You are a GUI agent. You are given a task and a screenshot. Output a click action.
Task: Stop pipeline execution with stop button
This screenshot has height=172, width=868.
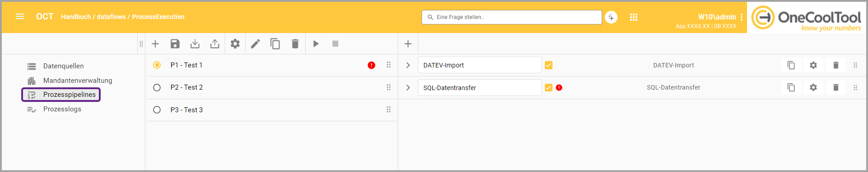click(335, 44)
